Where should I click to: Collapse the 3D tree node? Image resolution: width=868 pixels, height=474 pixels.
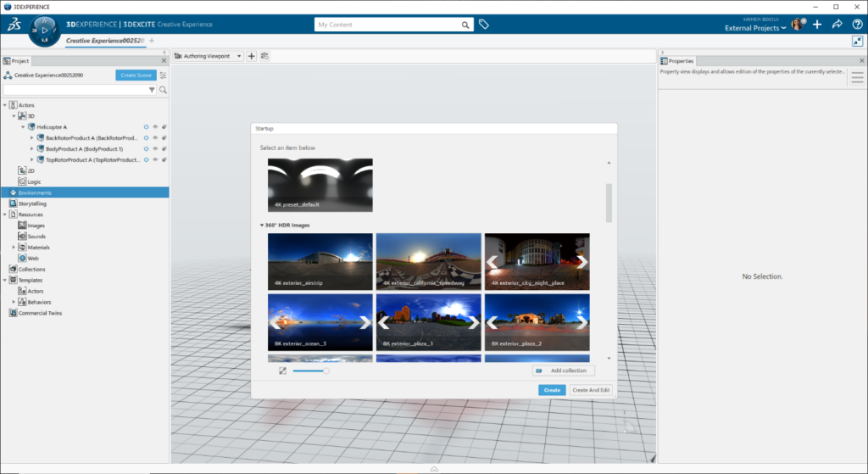coord(14,115)
